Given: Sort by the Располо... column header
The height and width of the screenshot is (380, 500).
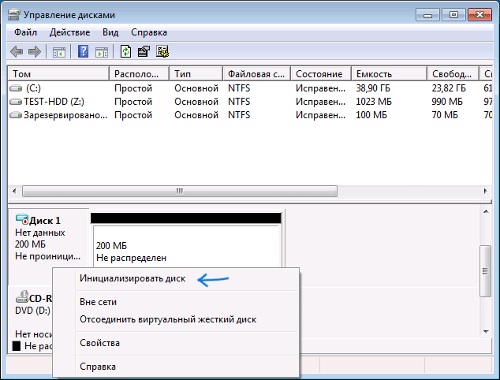Looking at the screenshot, I should (139, 74).
